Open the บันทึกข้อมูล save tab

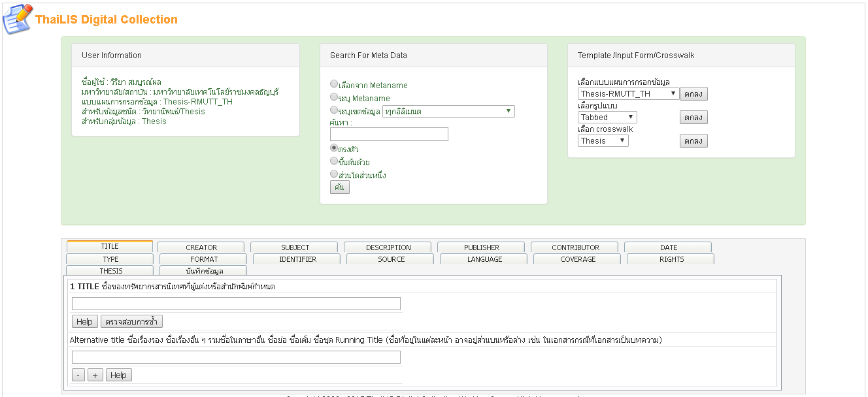click(x=203, y=271)
